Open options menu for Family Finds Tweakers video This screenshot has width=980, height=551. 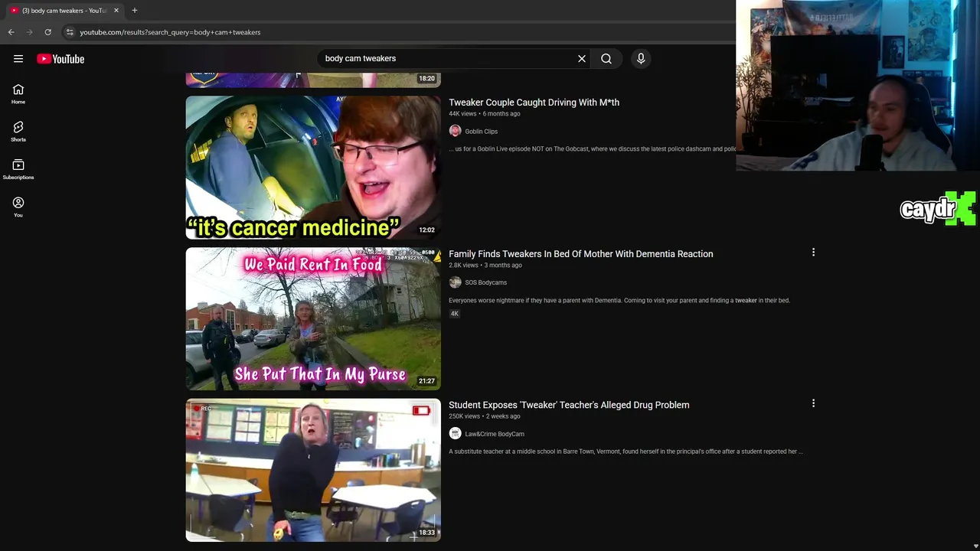[x=813, y=252]
